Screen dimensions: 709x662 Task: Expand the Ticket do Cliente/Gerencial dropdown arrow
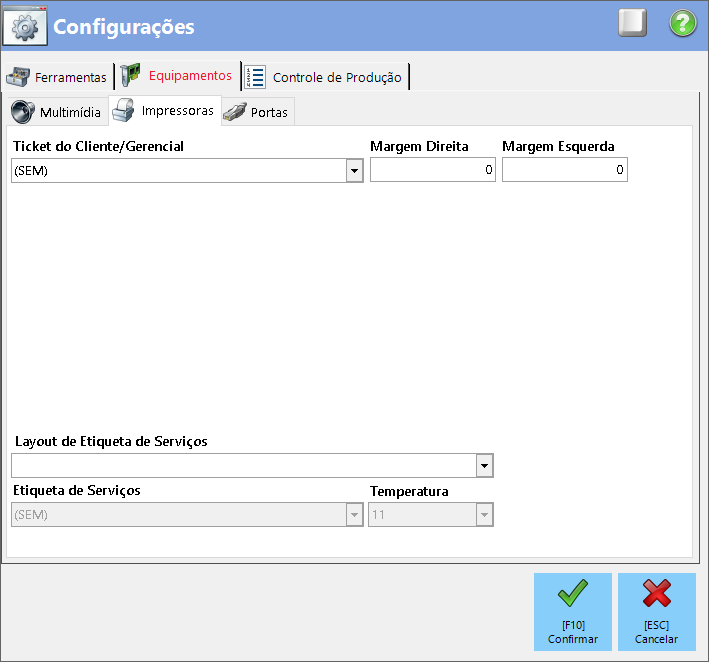(354, 171)
